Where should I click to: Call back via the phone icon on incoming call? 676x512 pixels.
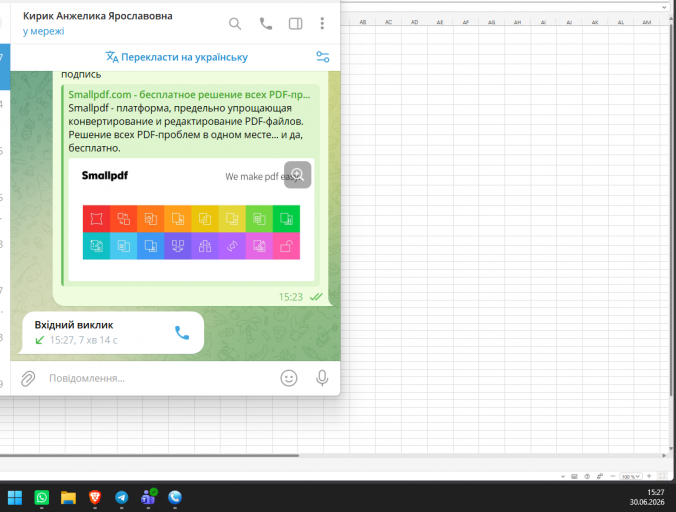[x=182, y=333]
